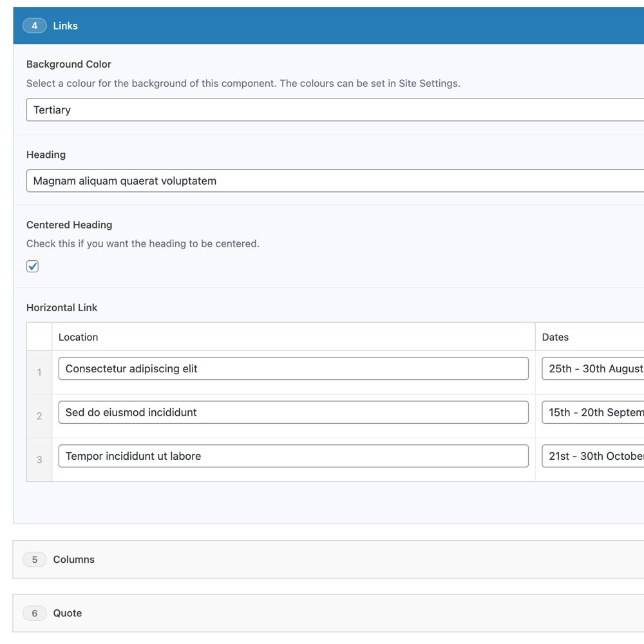Click the row handle numbered 1
The height and width of the screenshot is (644, 644).
point(39,372)
